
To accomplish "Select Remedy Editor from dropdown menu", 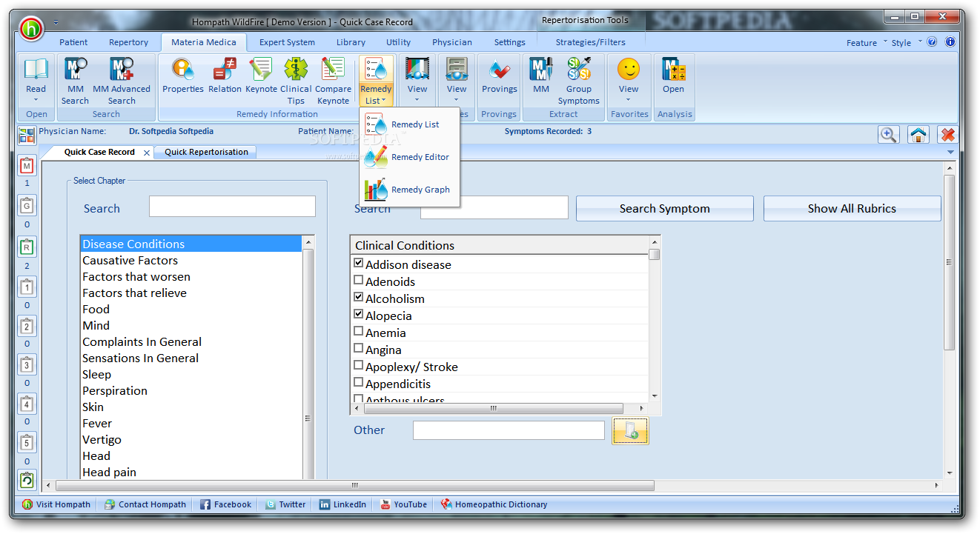I will (x=408, y=157).
